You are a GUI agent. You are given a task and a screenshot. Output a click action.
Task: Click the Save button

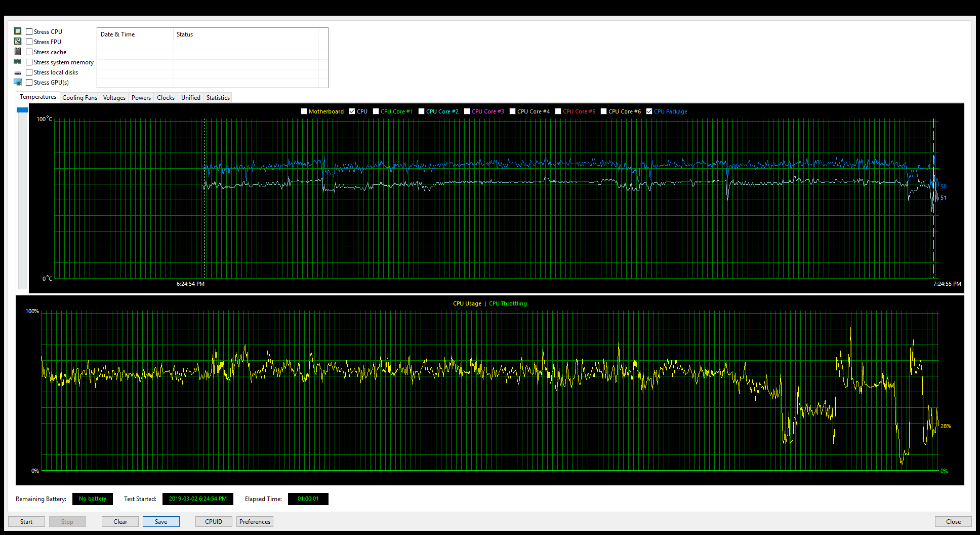[161, 522]
